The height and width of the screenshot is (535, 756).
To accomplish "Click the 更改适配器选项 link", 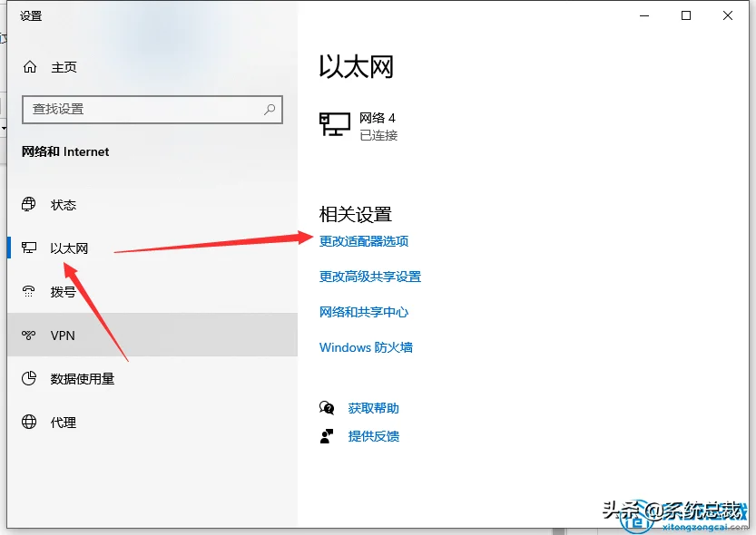I will (364, 241).
